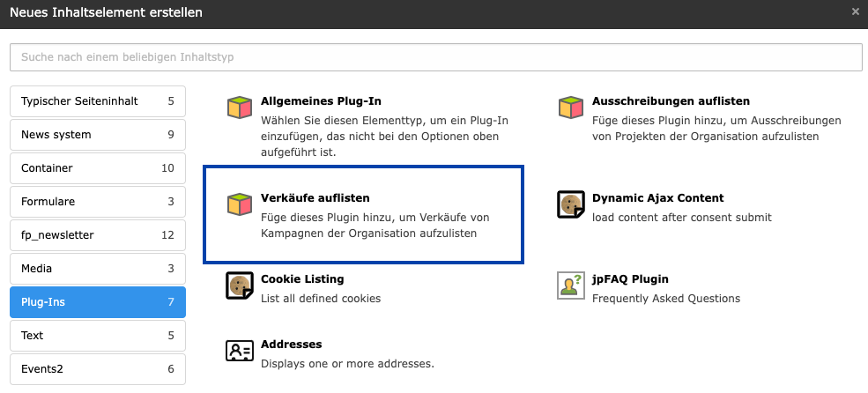Select the Container category tab
Screen dimensions: 868x393
click(x=98, y=168)
